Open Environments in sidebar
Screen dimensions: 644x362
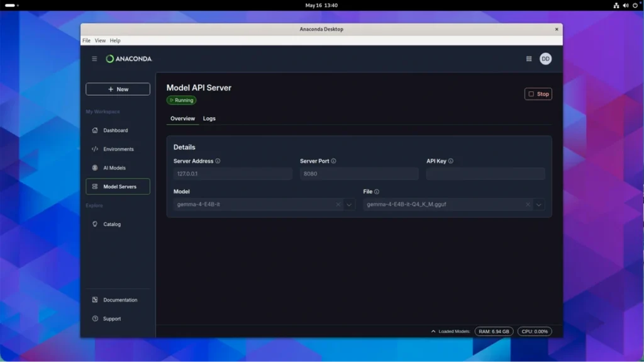point(118,149)
